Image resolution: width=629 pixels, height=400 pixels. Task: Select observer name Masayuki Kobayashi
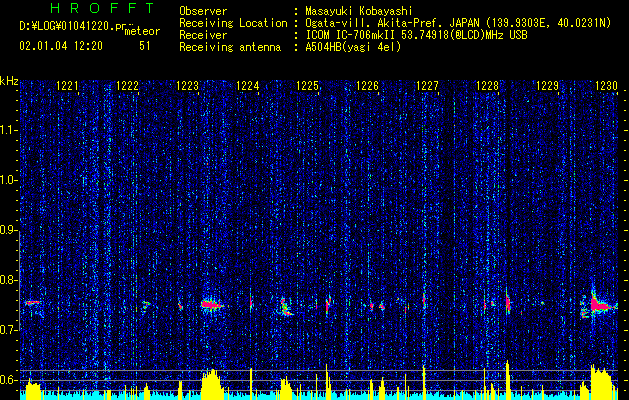click(x=359, y=11)
